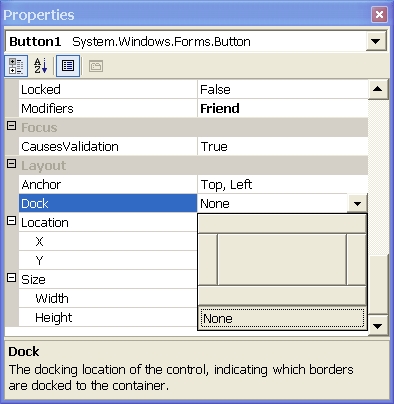
Task: Select None in the dock picker
Action: tap(282, 318)
